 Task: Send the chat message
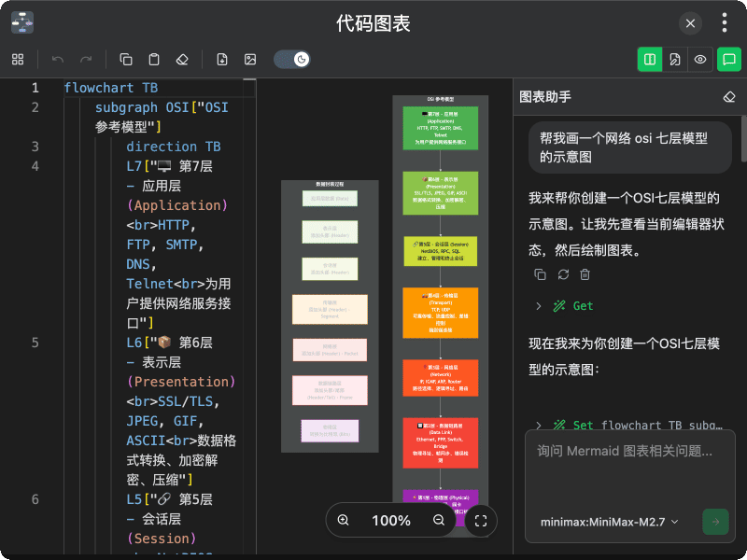pyautogui.click(x=715, y=522)
